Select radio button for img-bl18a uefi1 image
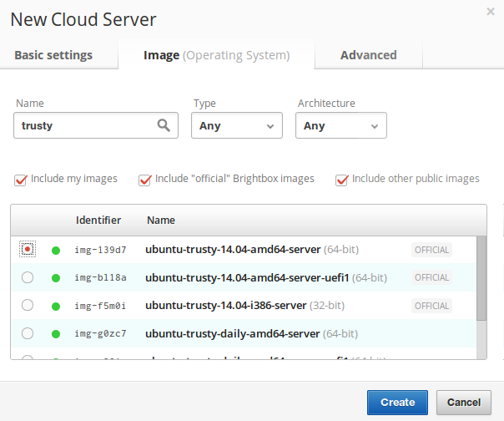 (28, 277)
